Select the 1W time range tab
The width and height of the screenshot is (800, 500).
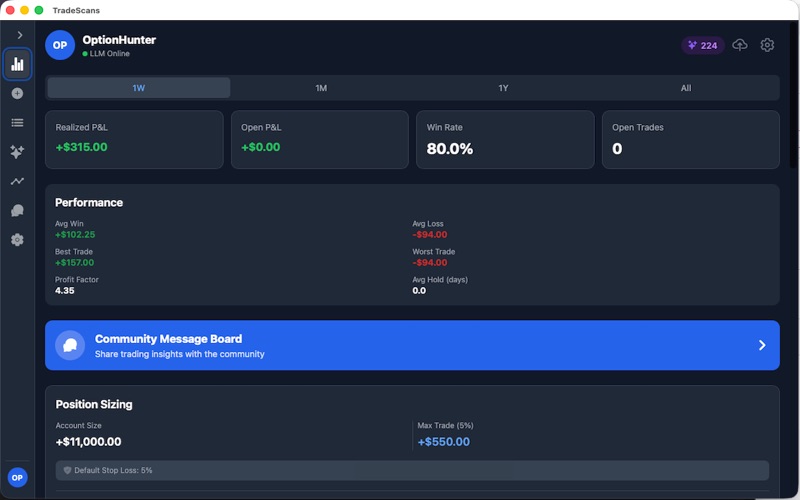139,88
